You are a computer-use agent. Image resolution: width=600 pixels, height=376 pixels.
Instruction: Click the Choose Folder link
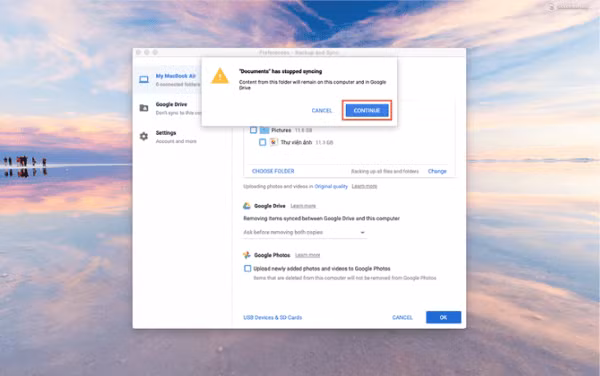273,171
